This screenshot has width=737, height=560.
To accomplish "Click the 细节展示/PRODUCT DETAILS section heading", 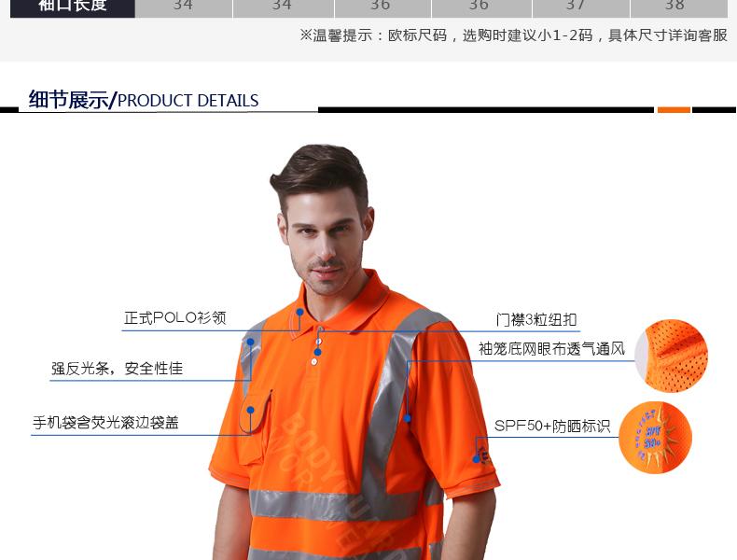I will coord(144,100).
